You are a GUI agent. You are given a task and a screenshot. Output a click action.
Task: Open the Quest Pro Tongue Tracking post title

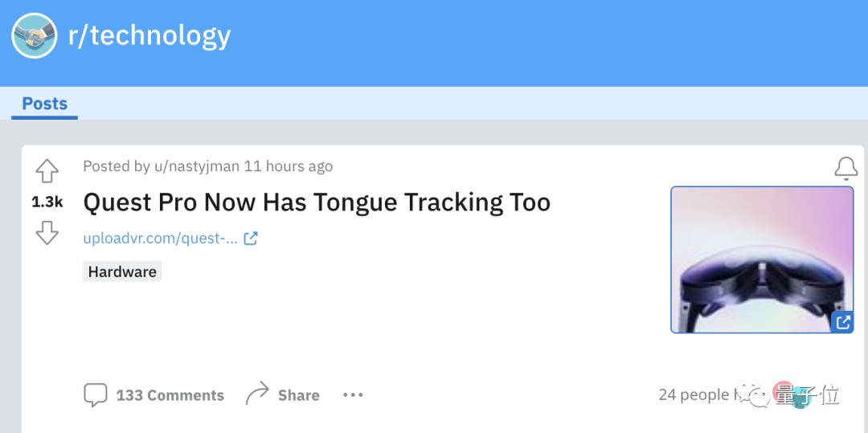point(317,202)
